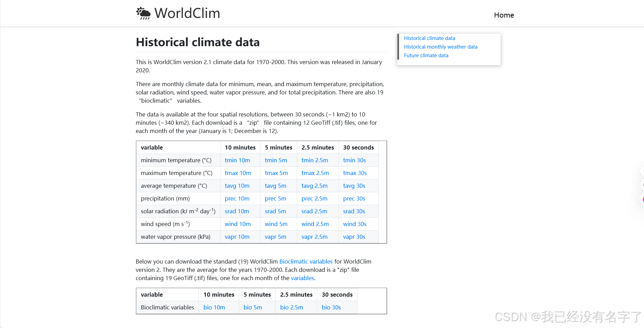
Task: Download the wind 2.5m file
Action: (315, 224)
